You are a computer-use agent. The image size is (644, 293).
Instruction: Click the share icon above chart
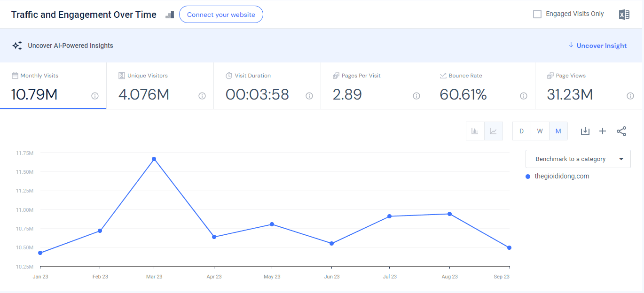(x=621, y=131)
